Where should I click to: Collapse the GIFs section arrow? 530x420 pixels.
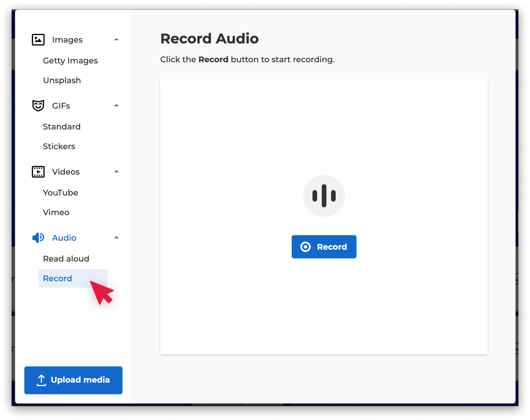tap(116, 105)
